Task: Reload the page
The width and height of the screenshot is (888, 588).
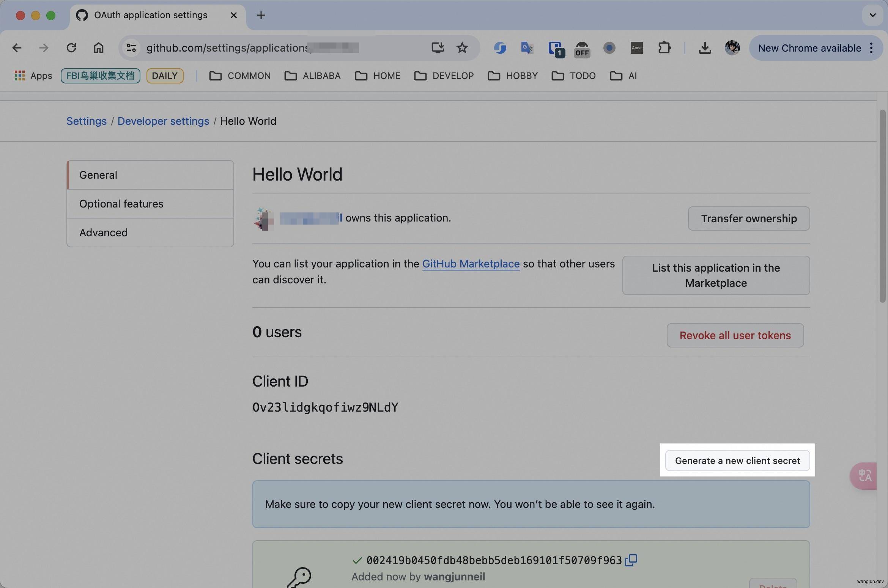Action: tap(71, 48)
